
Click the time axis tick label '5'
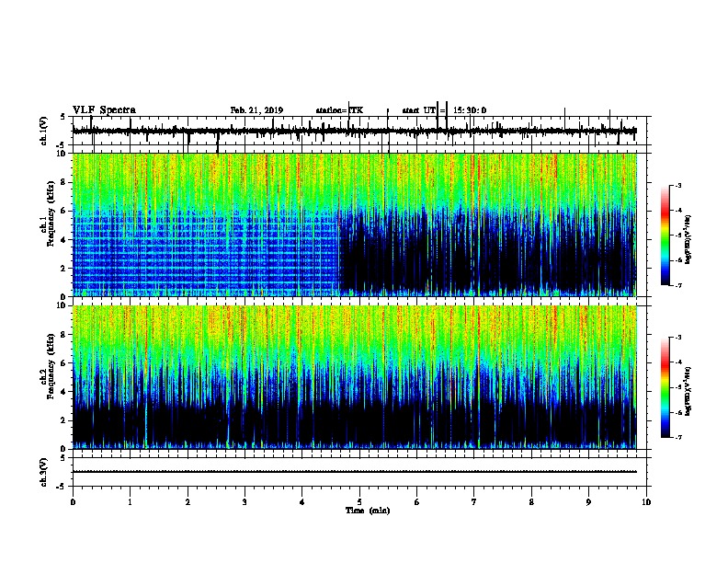point(359,502)
